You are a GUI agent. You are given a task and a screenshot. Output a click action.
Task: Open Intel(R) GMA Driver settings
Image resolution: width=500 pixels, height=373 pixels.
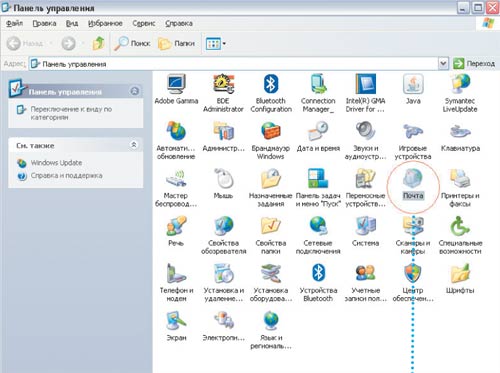tap(365, 93)
